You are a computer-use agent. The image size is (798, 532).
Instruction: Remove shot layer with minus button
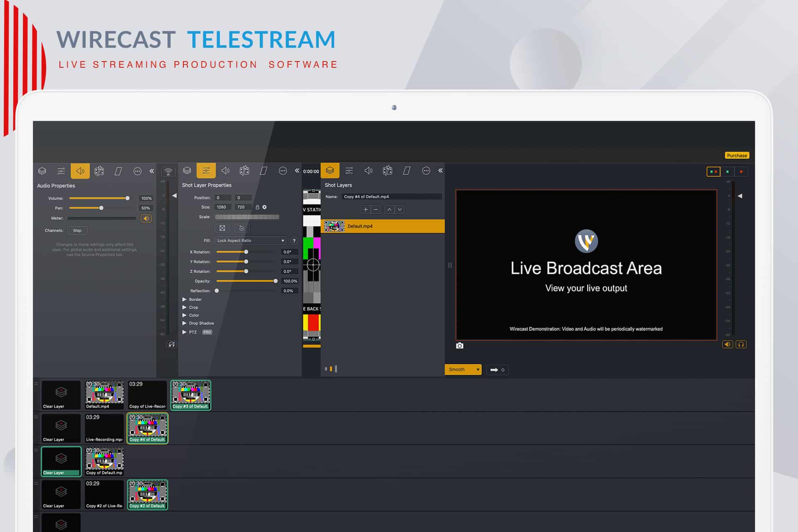[376, 209]
